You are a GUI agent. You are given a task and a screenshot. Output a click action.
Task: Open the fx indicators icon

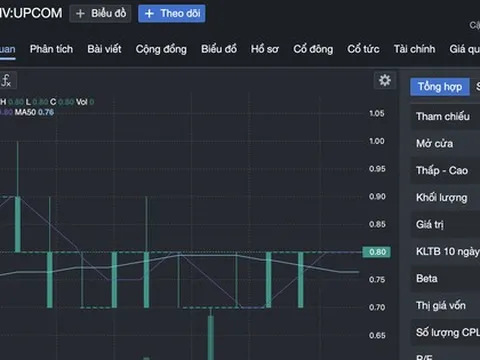point(7,80)
